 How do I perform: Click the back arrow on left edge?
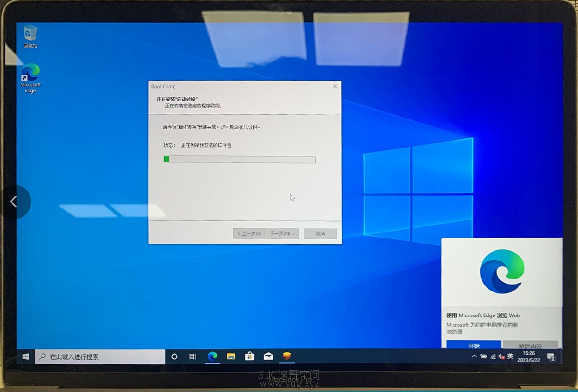point(14,202)
